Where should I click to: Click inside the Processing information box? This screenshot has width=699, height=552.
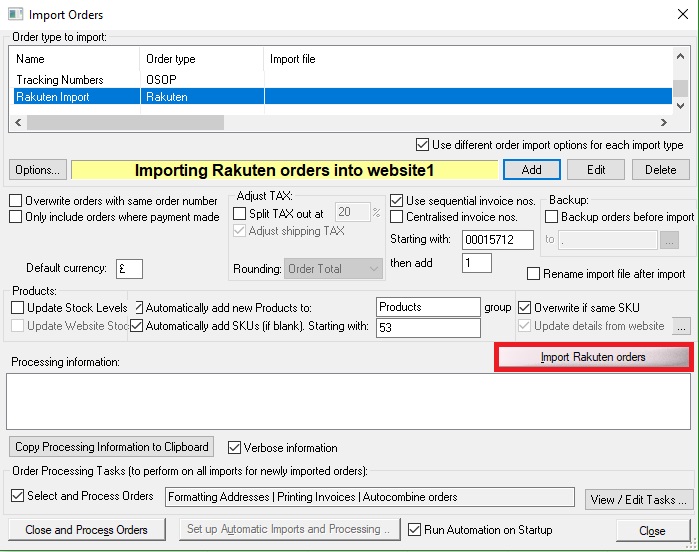(x=348, y=402)
